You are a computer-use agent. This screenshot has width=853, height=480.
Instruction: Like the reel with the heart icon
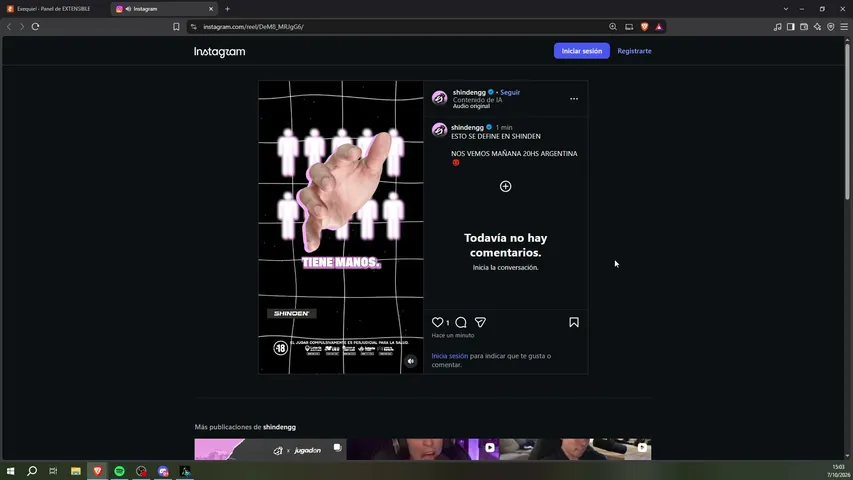[x=437, y=322]
